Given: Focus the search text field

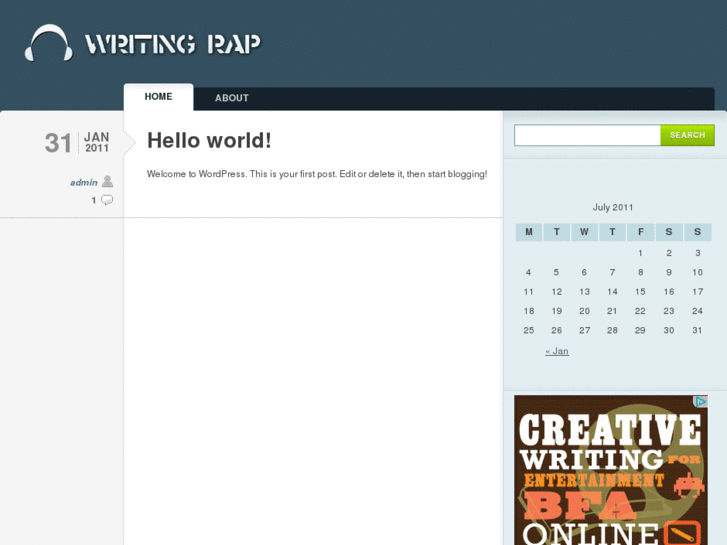Looking at the screenshot, I should coord(587,135).
